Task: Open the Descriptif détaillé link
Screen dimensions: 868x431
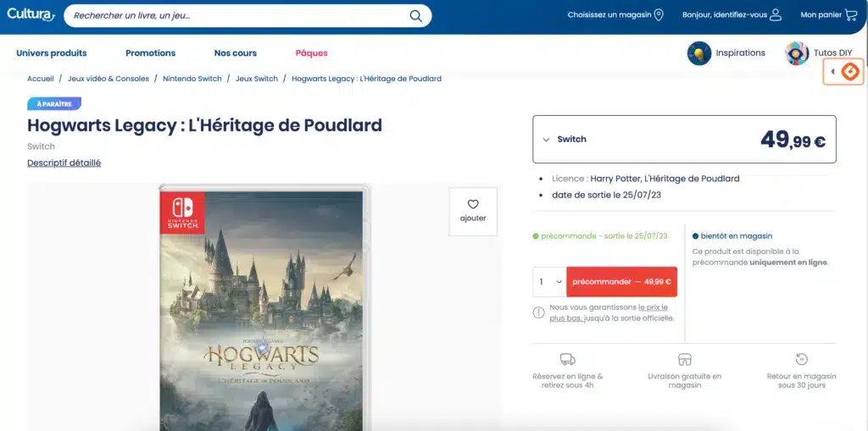Action: tap(64, 163)
